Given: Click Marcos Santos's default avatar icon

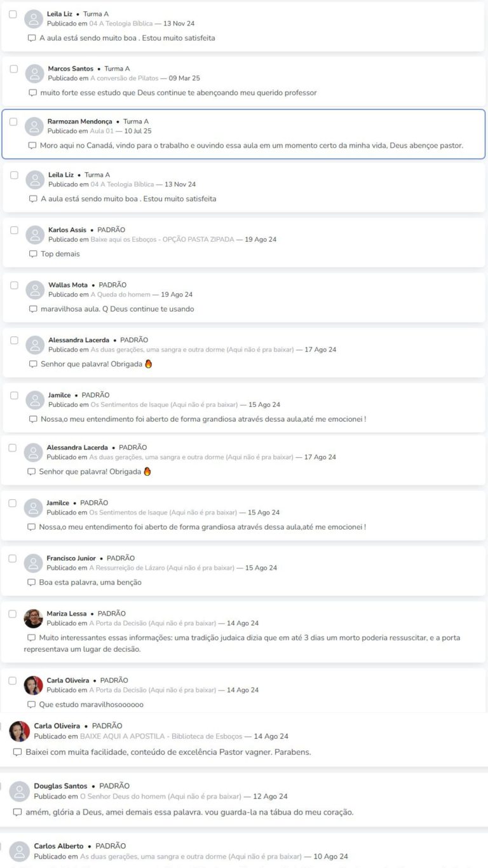Looking at the screenshot, I should (x=34, y=74).
